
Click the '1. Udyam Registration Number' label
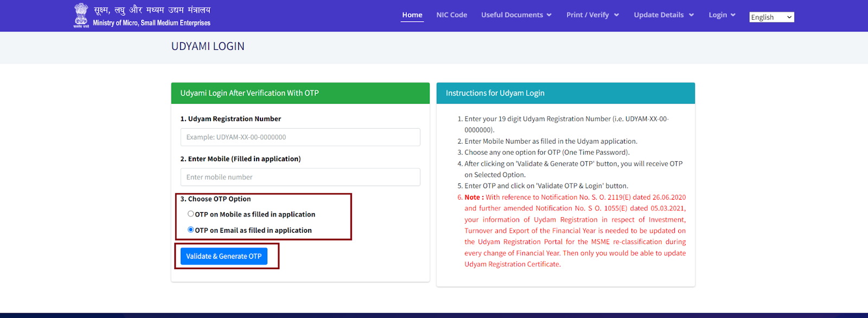pos(231,119)
